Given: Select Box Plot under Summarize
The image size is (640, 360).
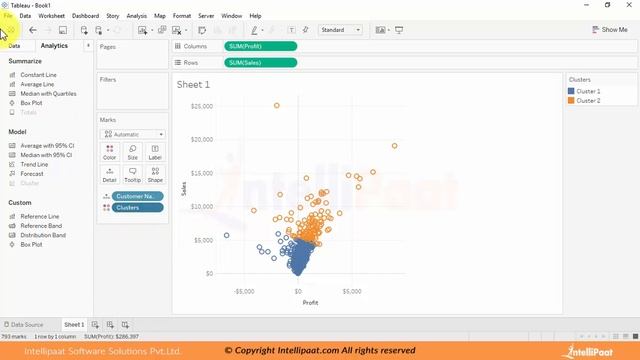Looking at the screenshot, I should tap(31, 103).
